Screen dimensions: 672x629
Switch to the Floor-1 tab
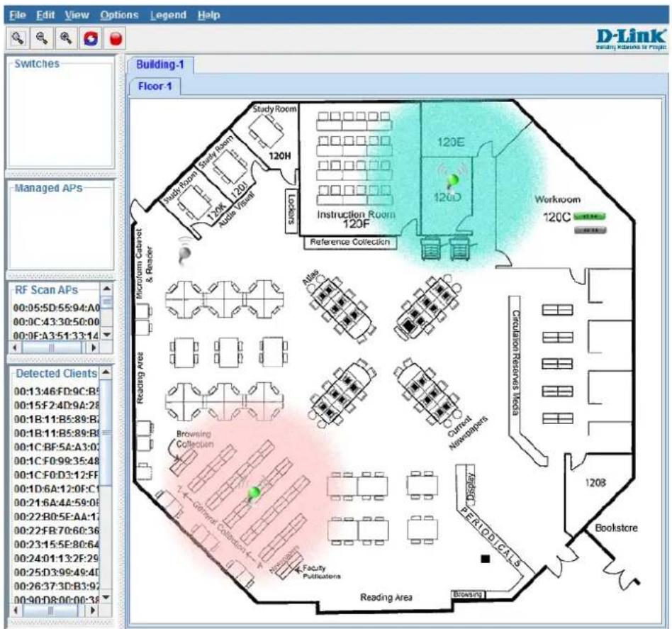(155, 87)
